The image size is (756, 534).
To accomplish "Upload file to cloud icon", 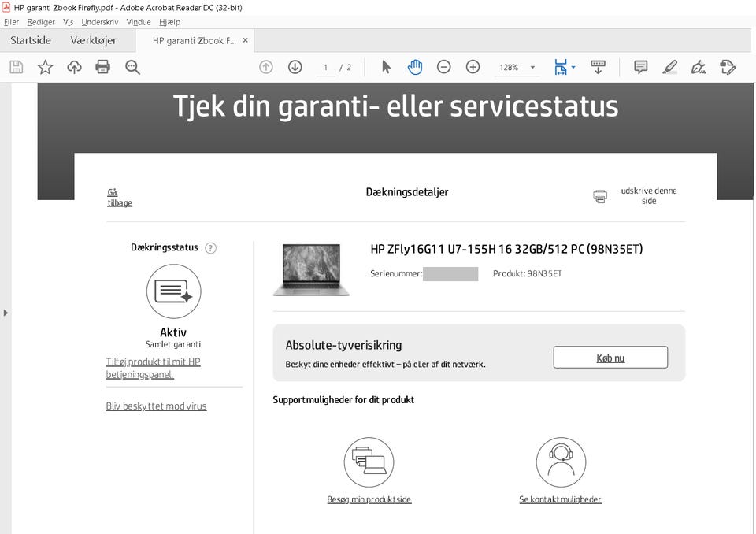I will (x=74, y=67).
